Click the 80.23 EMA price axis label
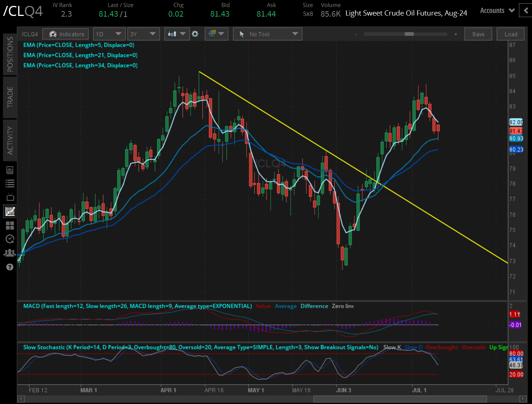The image size is (532, 404). click(516, 150)
